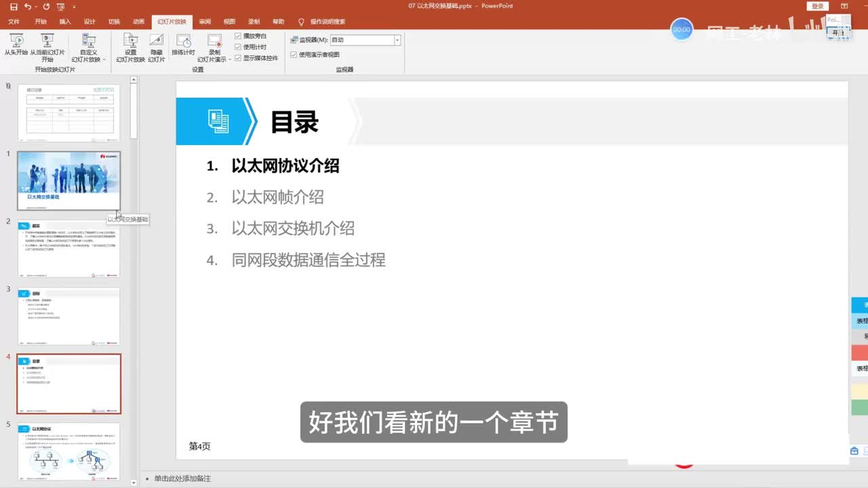The width and height of the screenshot is (868, 488).
Task: Switch to the Home (开始) tab
Action: coord(41,22)
